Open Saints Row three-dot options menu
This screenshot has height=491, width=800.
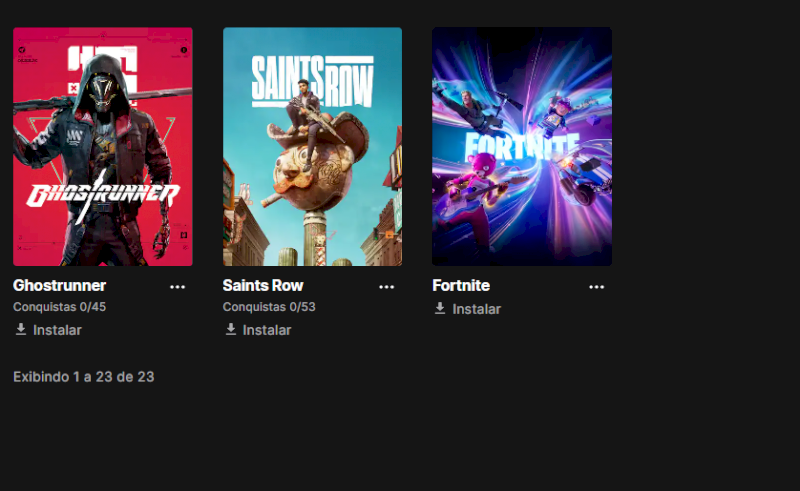click(x=387, y=287)
